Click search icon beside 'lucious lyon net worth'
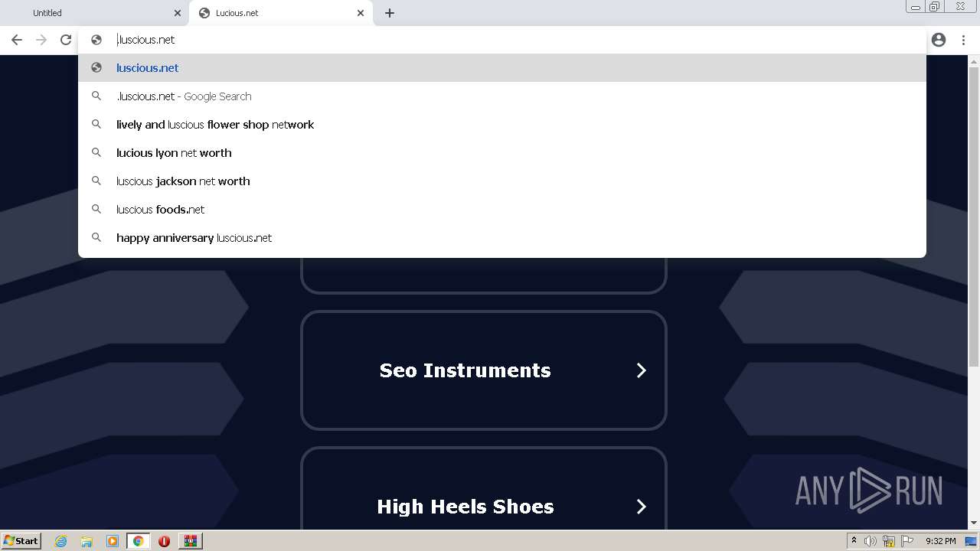The image size is (980, 551). click(96, 152)
